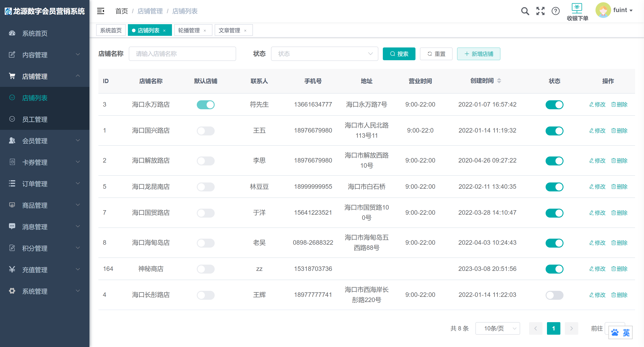Toggle default store switch for 海口永万路店
Viewport: 644px width, 347px height.
tap(205, 105)
